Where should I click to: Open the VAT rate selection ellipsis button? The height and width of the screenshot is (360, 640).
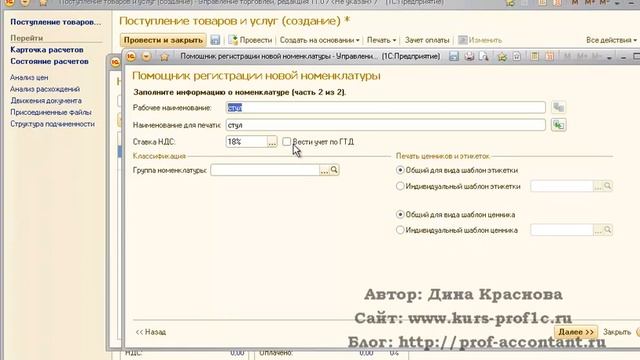coord(272,142)
